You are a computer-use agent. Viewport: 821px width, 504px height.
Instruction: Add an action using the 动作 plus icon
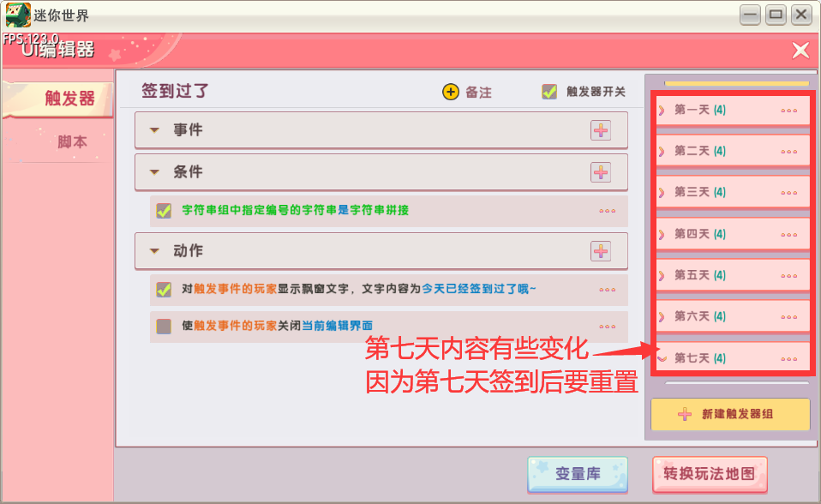[601, 251]
